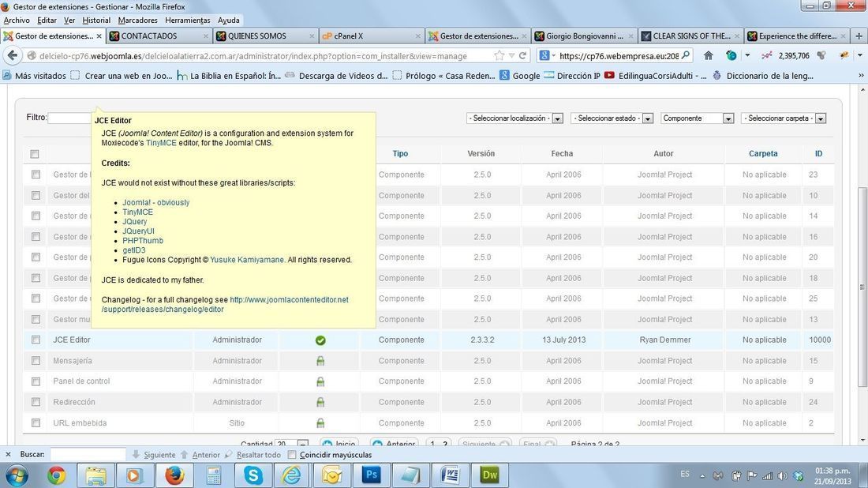Viewport: 868px width, 488px height.
Task: Click the lock icon in Panel de control row
Action: pyautogui.click(x=320, y=381)
